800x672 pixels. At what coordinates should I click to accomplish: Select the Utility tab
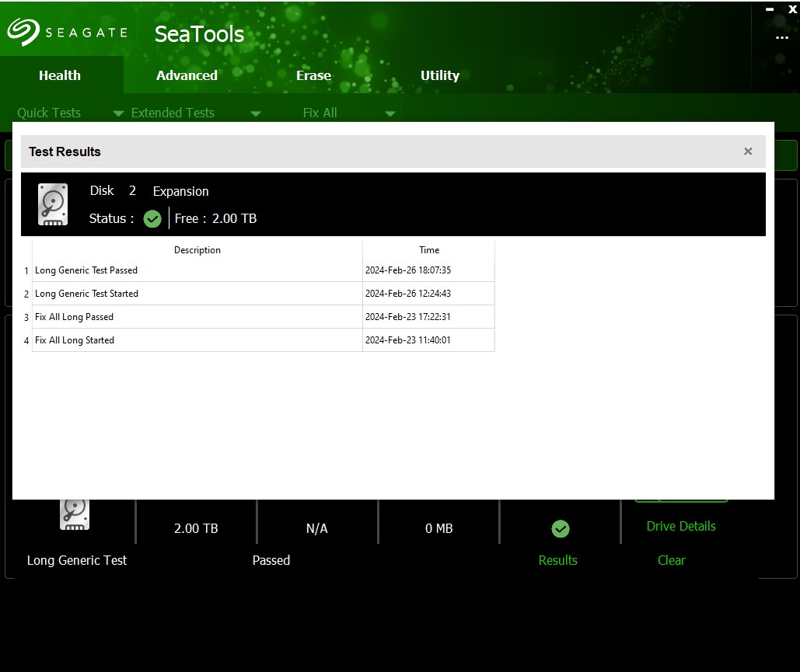[440, 75]
